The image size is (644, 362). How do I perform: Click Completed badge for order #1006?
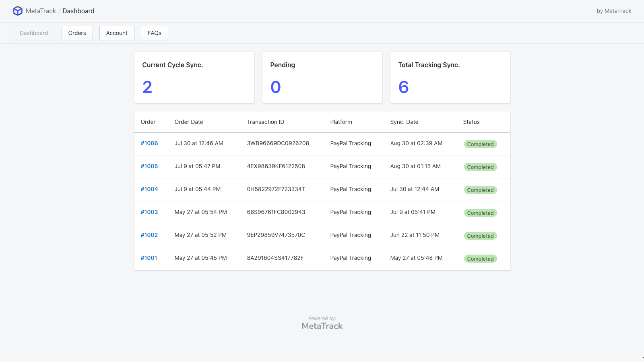[x=480, y=144]
